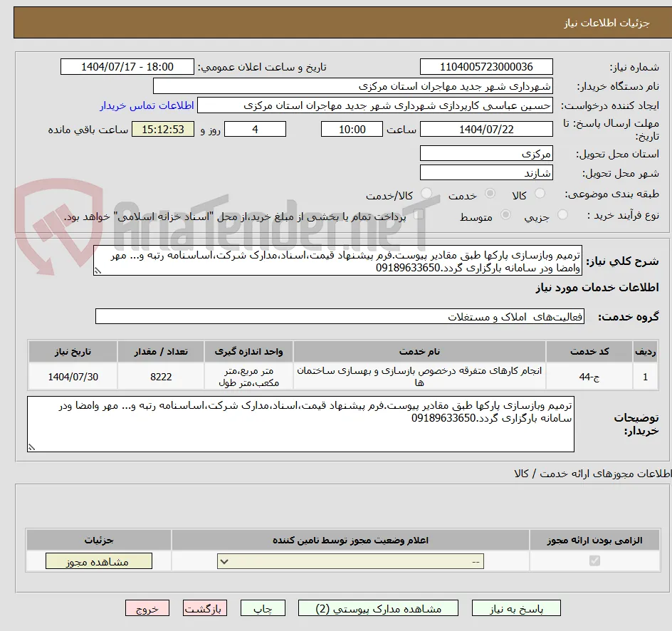672x631 pixels.
Task: Click the چاپ print button
Action: [263, 608]
